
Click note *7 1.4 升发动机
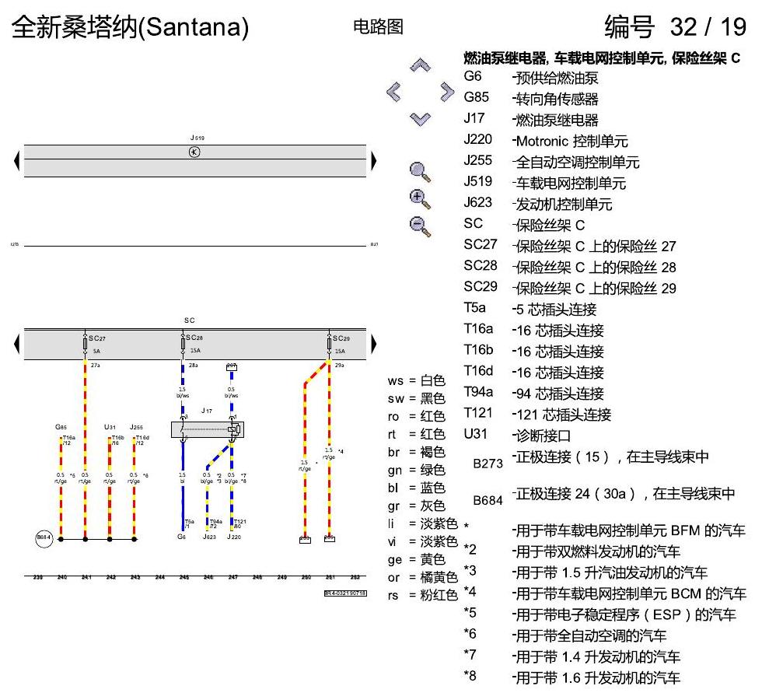[572, 656]
